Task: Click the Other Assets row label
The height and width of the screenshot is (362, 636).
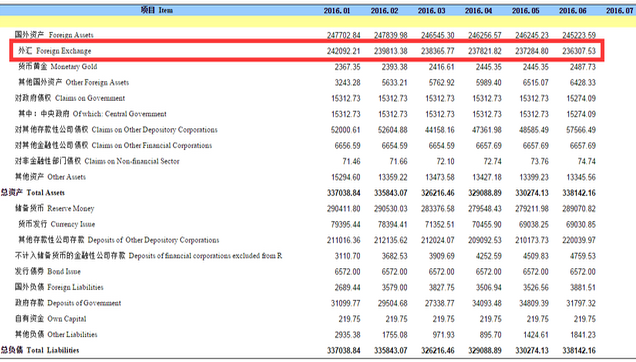Action: coord(50,177)
